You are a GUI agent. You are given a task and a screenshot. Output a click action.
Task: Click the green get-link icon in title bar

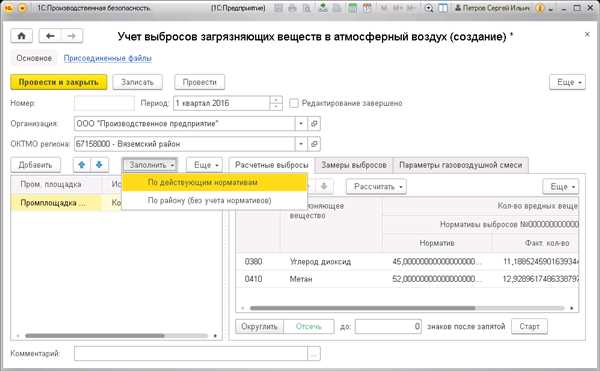pos(323,8)
